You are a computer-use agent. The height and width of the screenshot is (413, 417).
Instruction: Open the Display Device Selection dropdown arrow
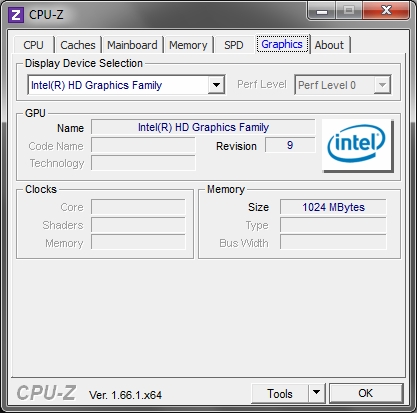point(216,85)
